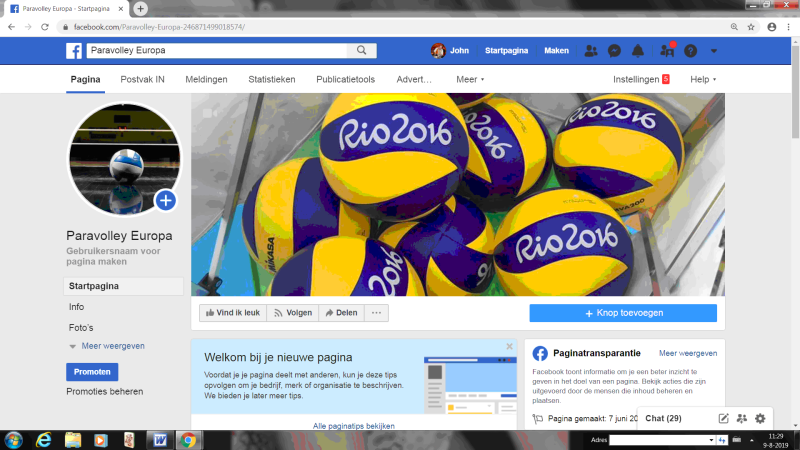Click the Knop toevoegen button
This screenshot has height=450, width=800.
pos(622,313)
